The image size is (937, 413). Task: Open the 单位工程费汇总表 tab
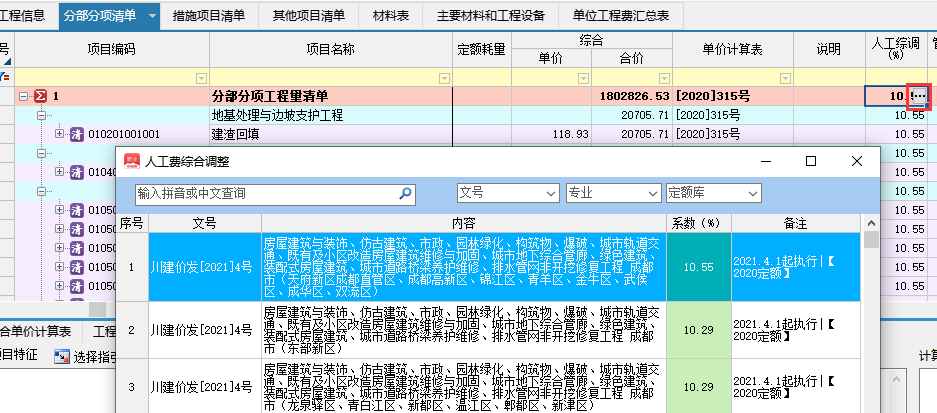[622, 16]
